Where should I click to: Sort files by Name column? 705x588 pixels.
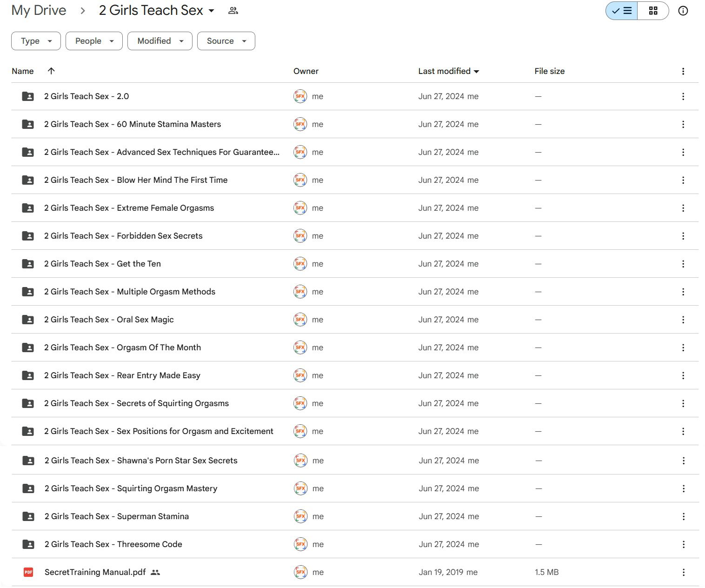[23, 71]
